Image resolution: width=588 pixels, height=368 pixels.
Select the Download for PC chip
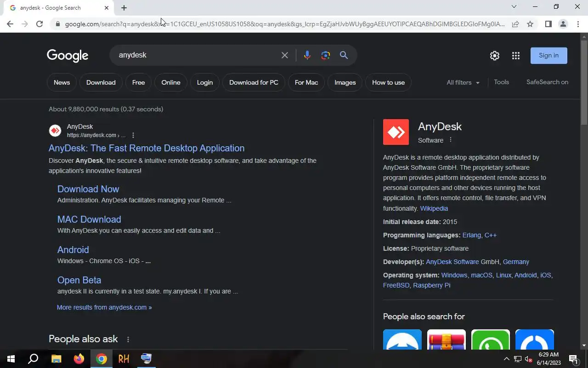pos(254,82)
